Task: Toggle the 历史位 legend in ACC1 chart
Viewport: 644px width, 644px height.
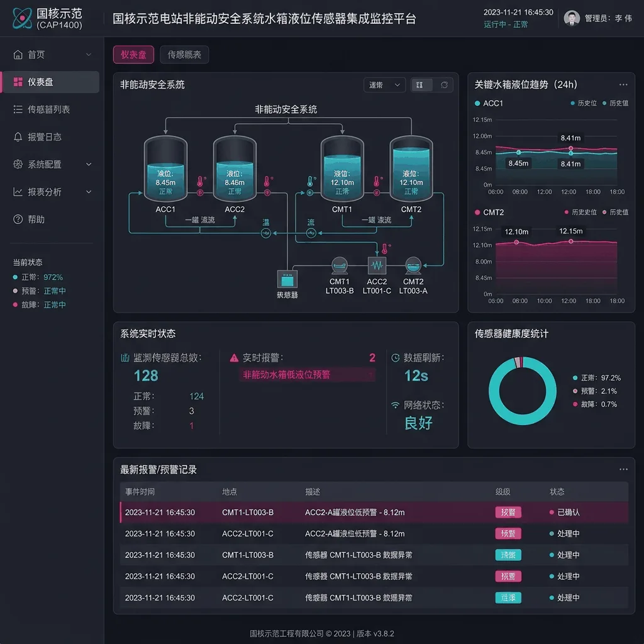Action: tap(584, 103)
